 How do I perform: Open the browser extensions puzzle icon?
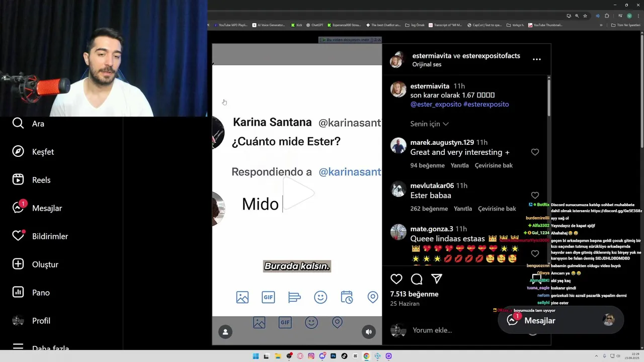(x=607, y=16)
